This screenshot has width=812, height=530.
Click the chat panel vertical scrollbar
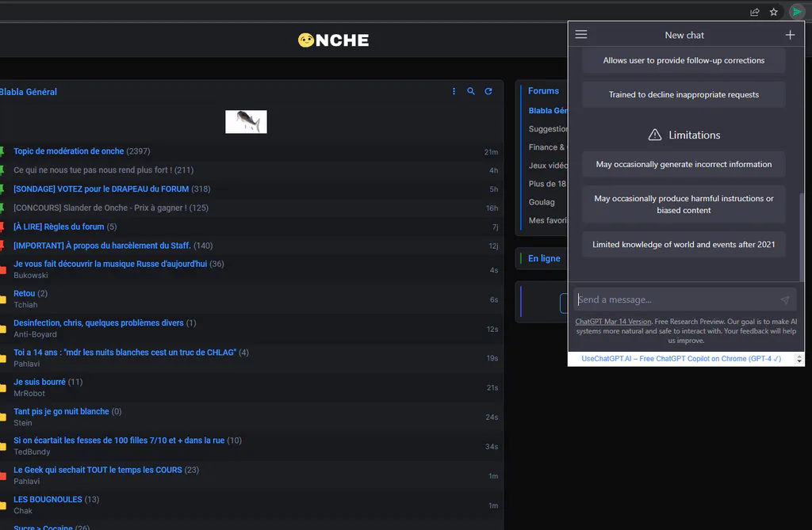pyautogui.click(x=802, y=237)
